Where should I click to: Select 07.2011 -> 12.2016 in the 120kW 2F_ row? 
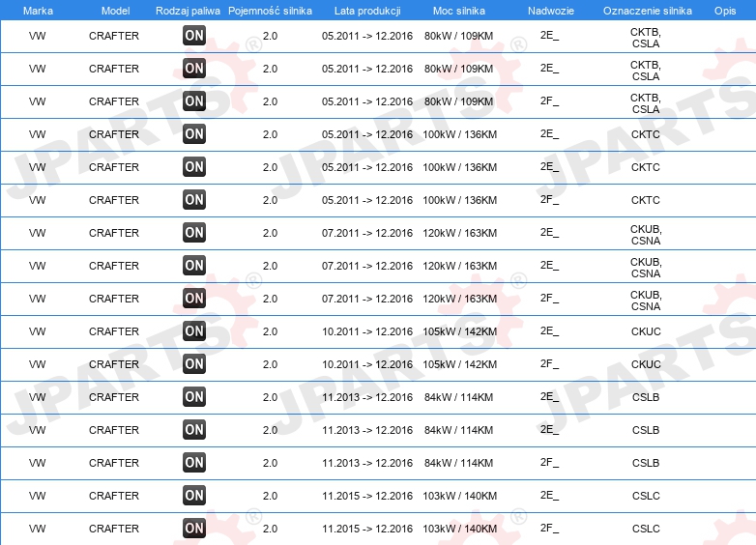(367, 299)
